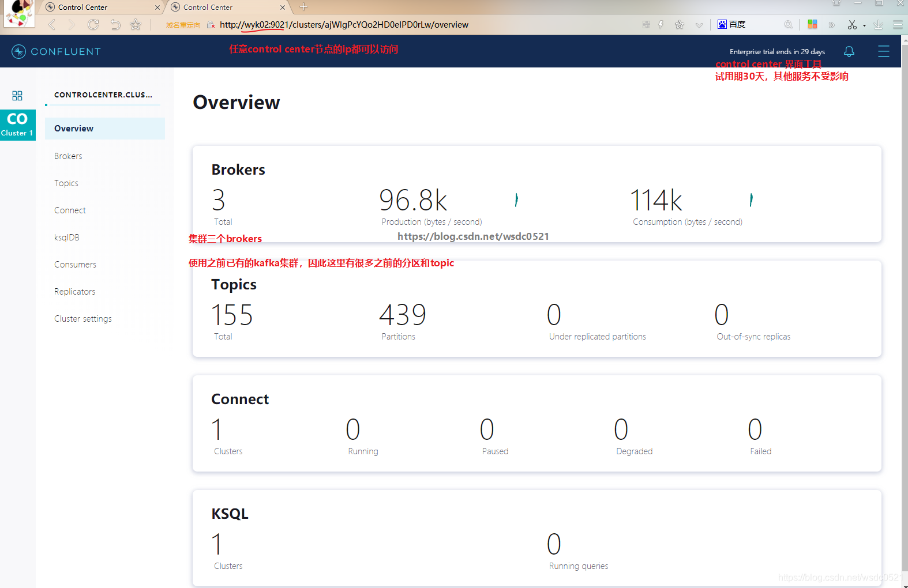Viewport: 908px width, 588px height.
Task: Click the Baidu paw search engine icon
Action: coord(722,24)
